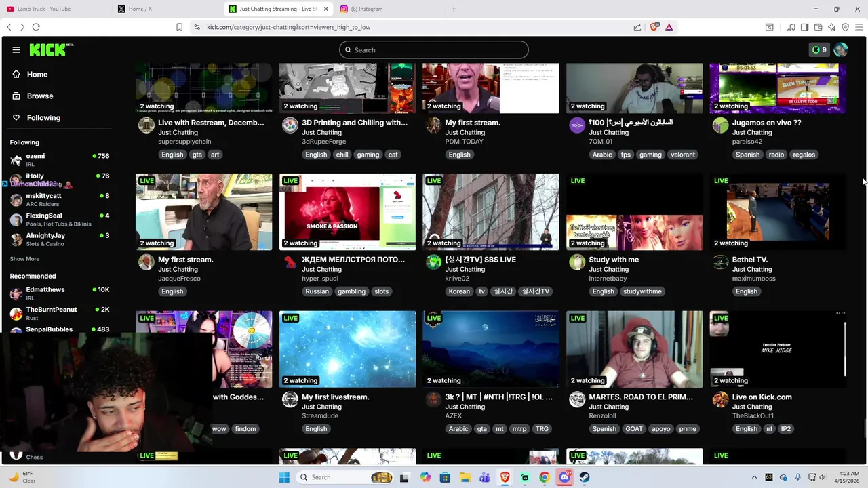
Task: Click the valorant tag under 7OM_01
Action: (682, 155)
